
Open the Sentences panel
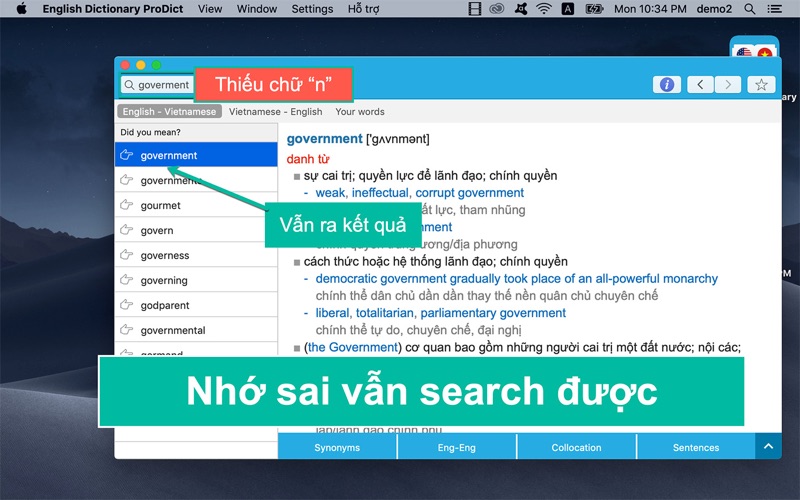696,447
